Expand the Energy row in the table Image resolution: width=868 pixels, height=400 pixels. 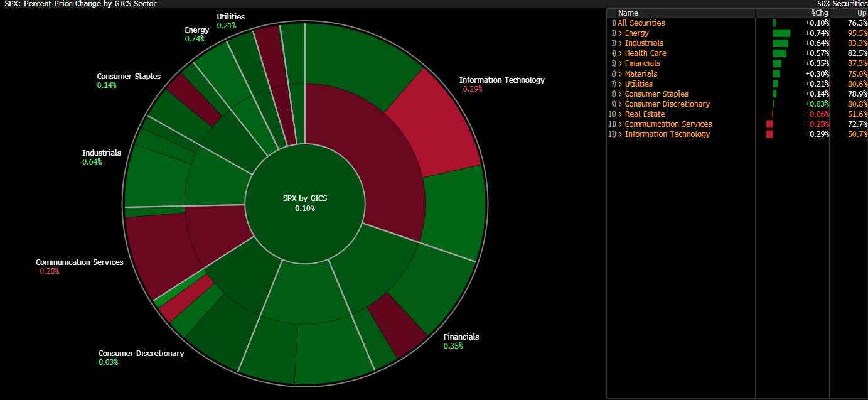coord(621,33)
